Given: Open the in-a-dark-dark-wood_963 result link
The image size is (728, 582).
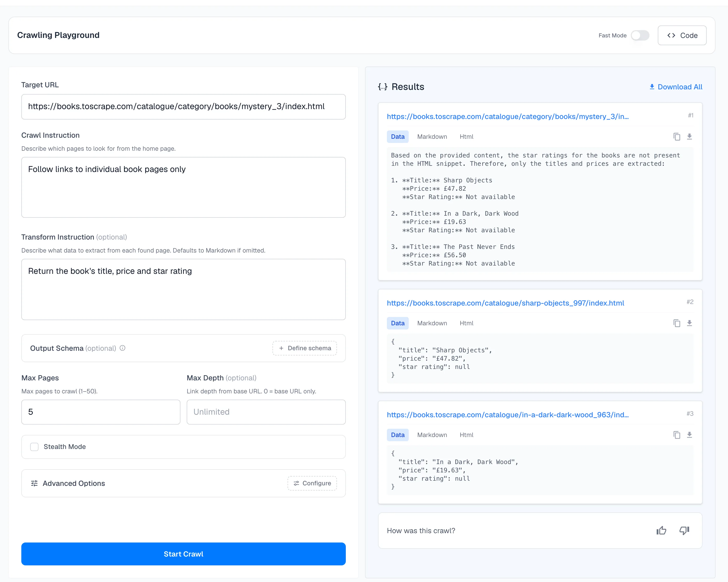Looking at the screenshot, I should pos(508,415).
